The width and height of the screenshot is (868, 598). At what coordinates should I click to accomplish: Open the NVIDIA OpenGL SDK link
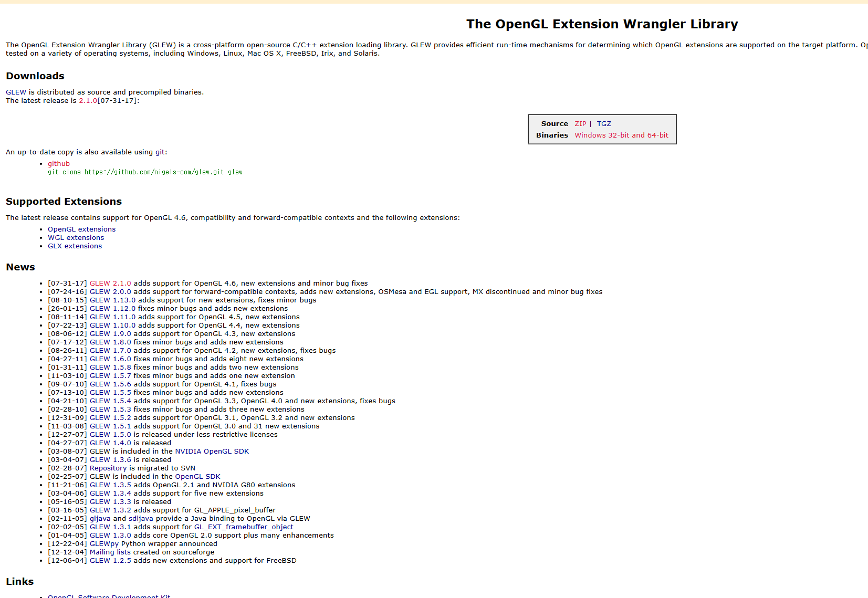click(x=212, y=452)
